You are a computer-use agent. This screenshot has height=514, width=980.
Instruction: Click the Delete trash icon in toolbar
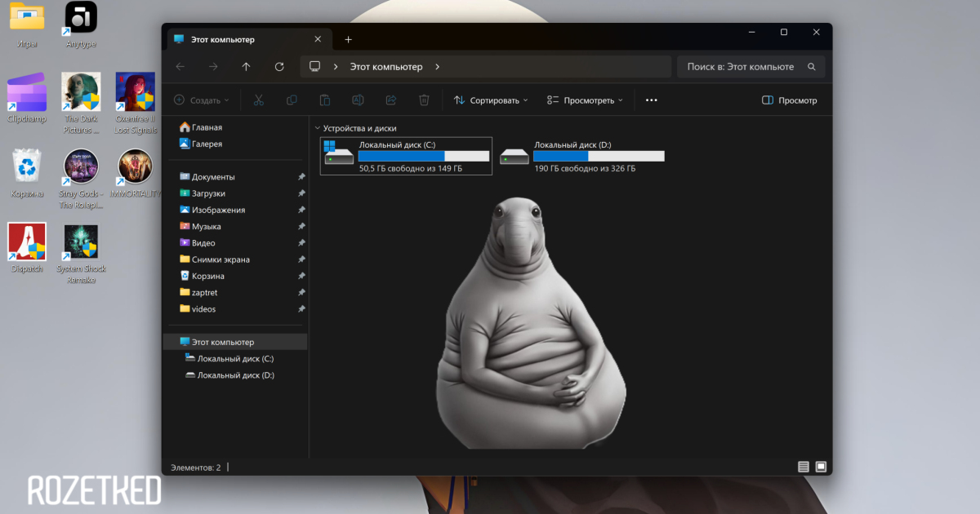coord(424,100)
